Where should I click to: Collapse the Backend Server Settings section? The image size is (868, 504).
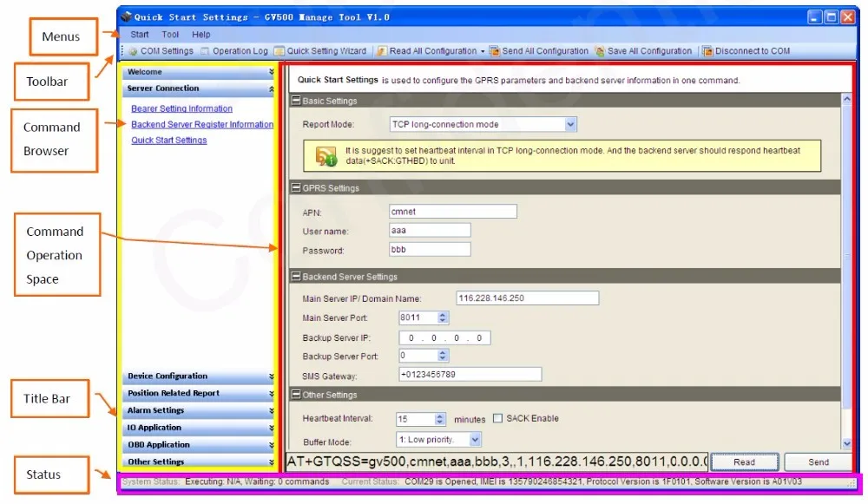click(x=296, y=277)
